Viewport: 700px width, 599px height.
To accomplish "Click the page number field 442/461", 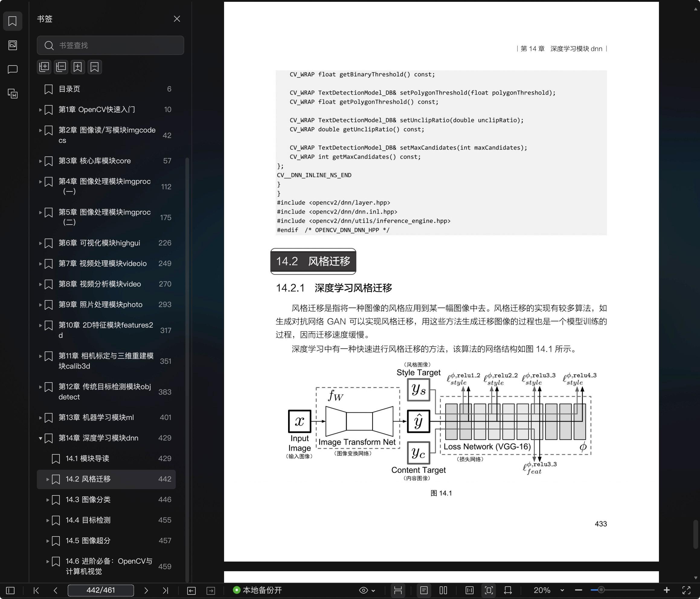I will pyautogui.click(x=101, y=590).
